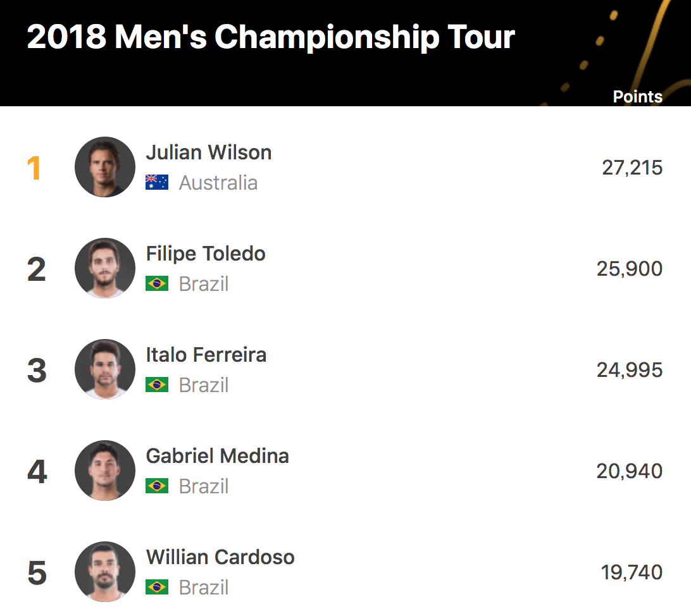
Task: Select Julian Wilson's 27,215 points value
Action: [632, 168]
